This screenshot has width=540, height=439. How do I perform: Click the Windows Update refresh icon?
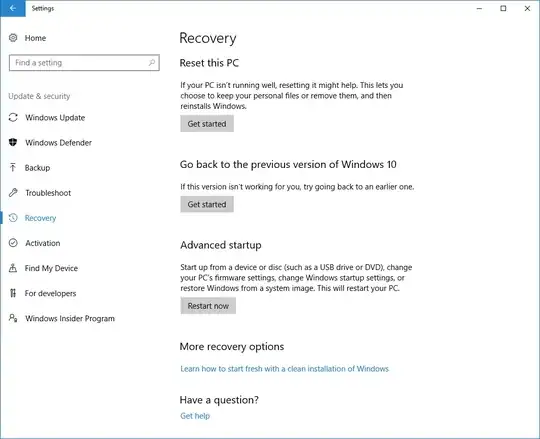click(x=13, y=117)
